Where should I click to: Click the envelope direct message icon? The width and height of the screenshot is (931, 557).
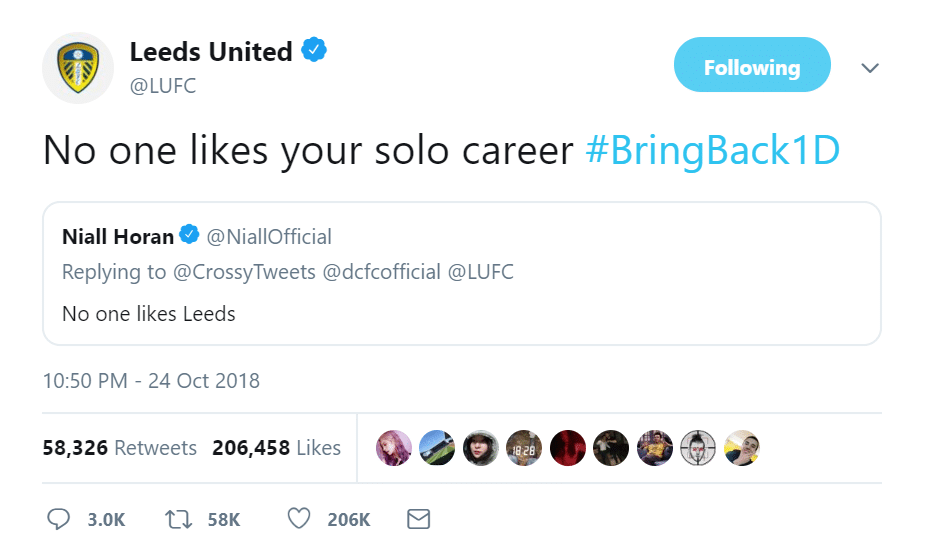(x=419, y=519)
